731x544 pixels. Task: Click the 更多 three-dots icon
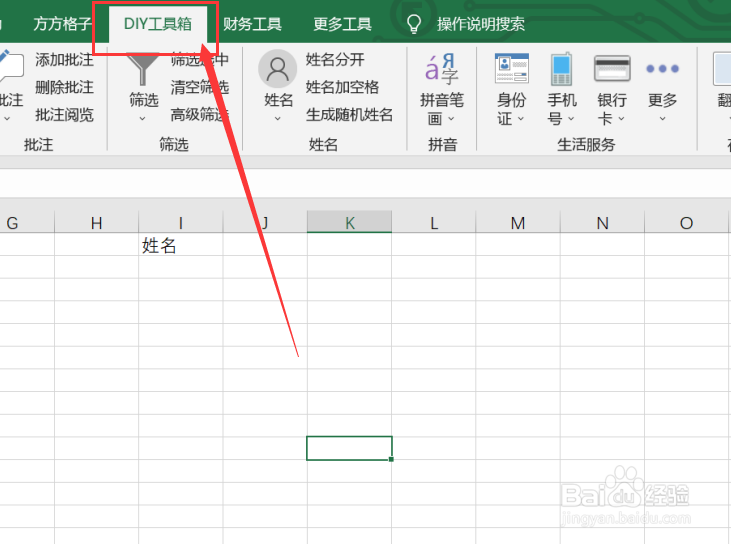(x=662, y=69)
